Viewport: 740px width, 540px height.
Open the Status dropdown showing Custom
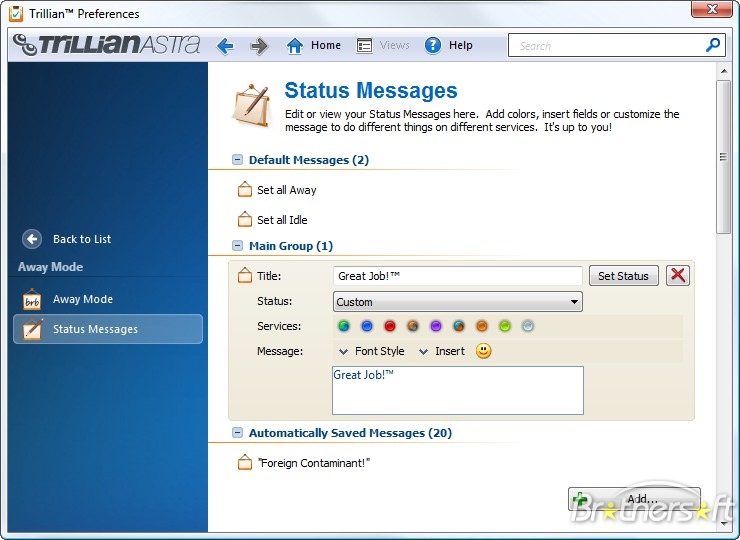457,302
